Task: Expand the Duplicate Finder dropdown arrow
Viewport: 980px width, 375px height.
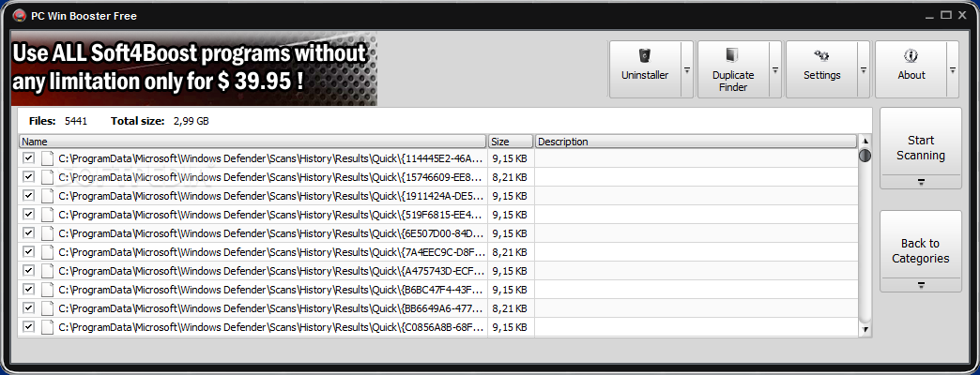Action: pos(775,70)
